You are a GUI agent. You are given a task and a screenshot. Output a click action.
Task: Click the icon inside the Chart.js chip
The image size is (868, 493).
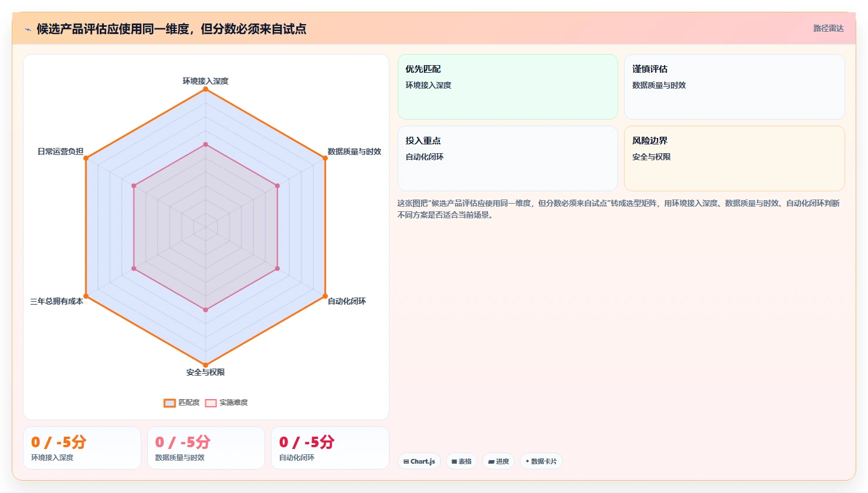406,462
